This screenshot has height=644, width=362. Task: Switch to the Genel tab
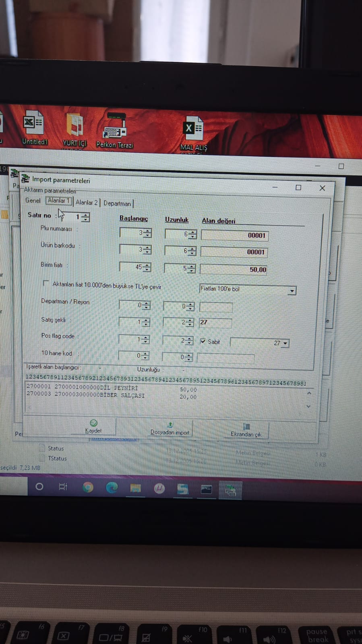coord(33,200)
